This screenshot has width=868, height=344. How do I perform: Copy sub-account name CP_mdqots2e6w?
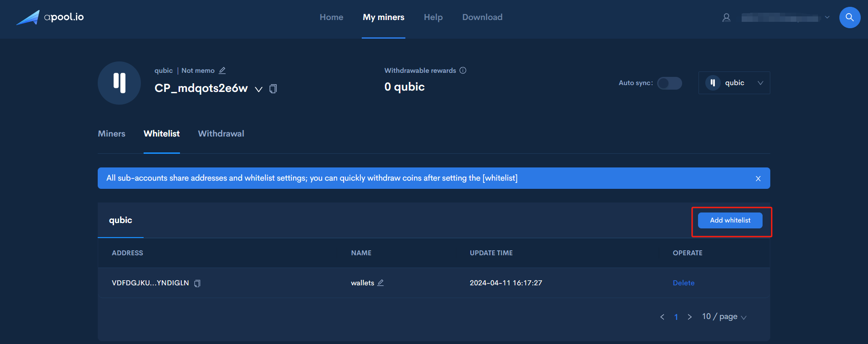coord(273,89)
